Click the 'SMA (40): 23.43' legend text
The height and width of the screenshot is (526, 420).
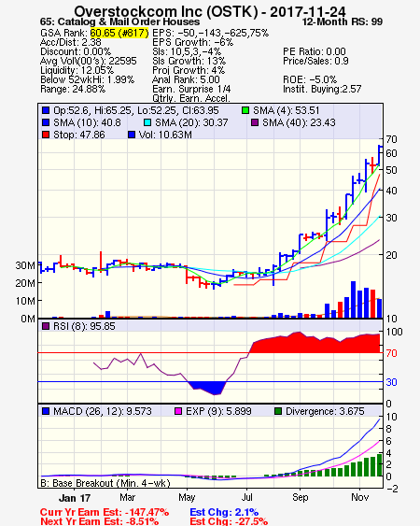tap(299, 122)
